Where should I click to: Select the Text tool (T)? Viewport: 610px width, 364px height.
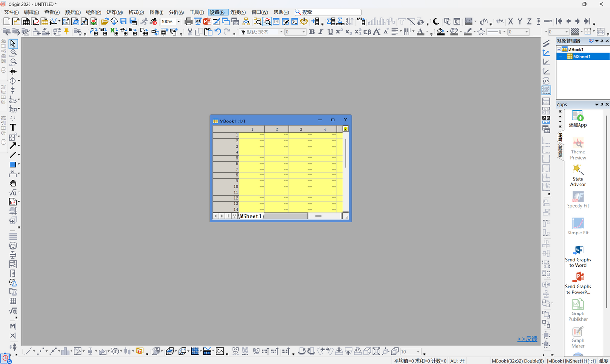point(13,127)
